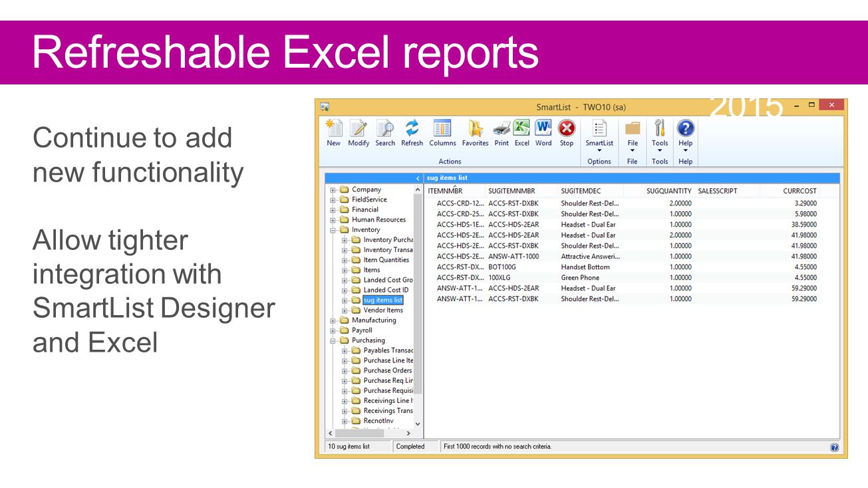Click the 3.29000 cost value

click(805, 203)
